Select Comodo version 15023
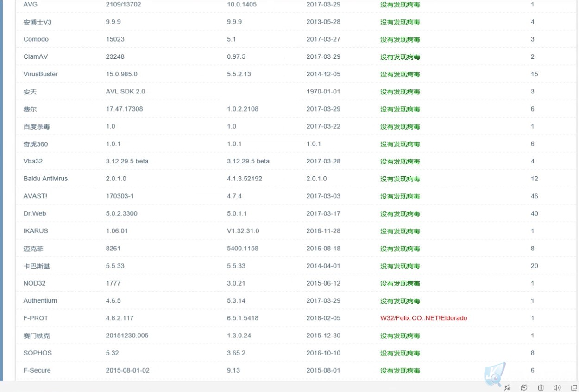Screen dimensions: 579x392 115,39
